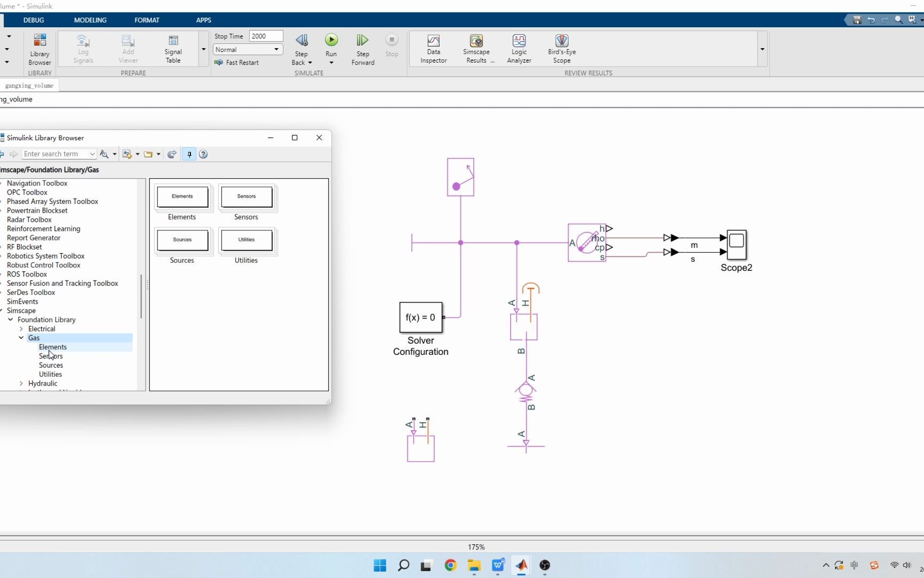Open Bird's-Eye Scope
The image size is (924, 578).
[x=562, y=49]
